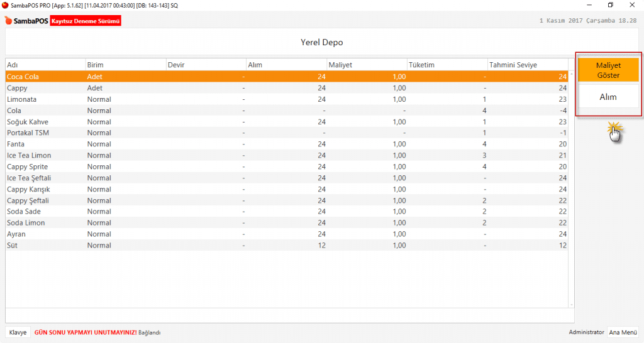Select the Tüketim column header
This screenshot has height=343, width=644.
pyautogui.click(x=447, y=65)
